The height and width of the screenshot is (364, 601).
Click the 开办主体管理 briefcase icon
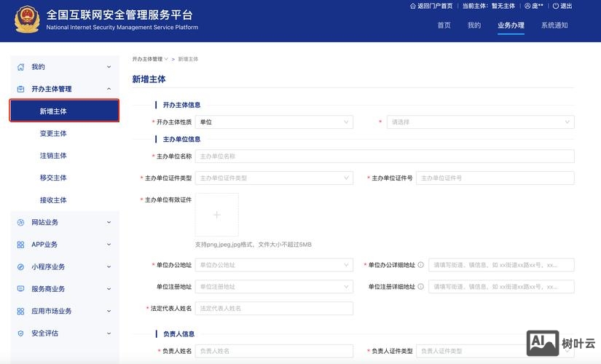pyautogui.click(x=20, y=90)
